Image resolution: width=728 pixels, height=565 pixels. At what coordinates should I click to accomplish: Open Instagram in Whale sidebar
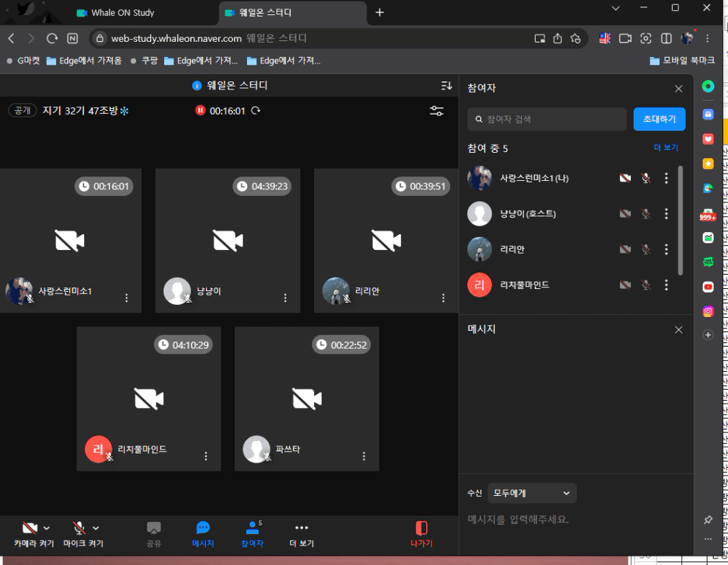coord(708,311)
